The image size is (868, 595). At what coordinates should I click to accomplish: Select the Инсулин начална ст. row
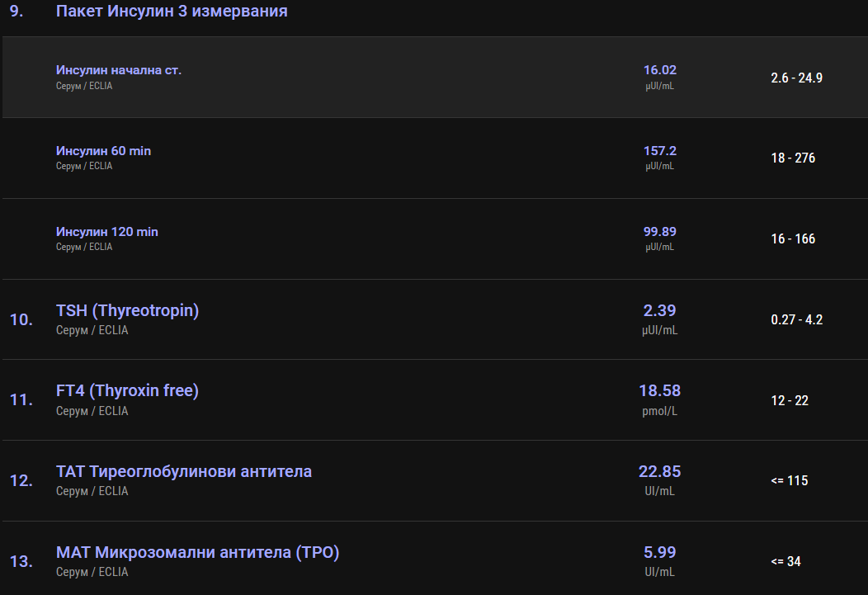(119, 70)
